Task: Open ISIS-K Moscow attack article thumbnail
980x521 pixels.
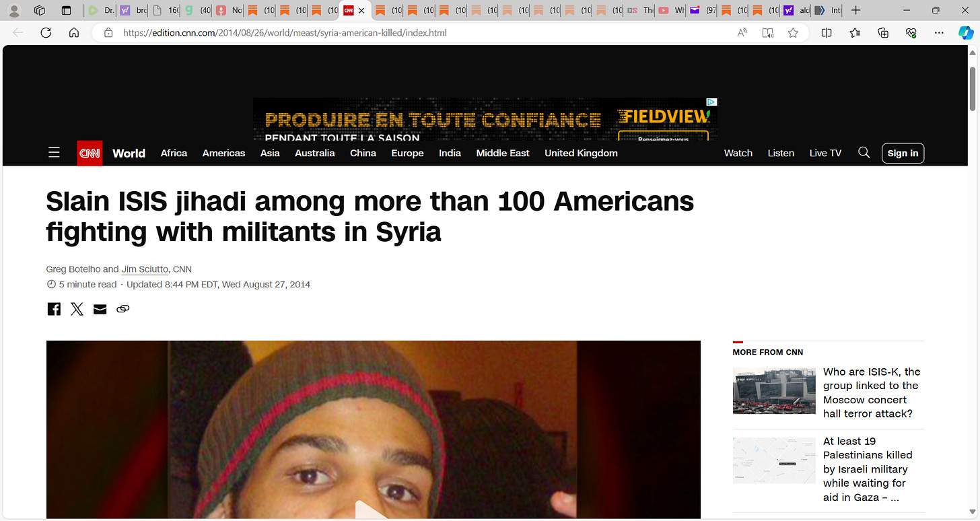Action: tap(773, 390)
